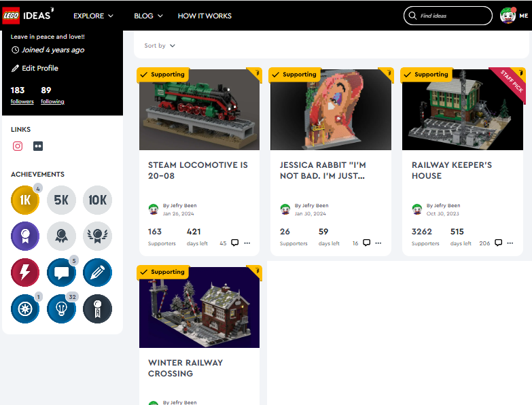
Task: Open the Instagram link icon
Action: (18, 146)
